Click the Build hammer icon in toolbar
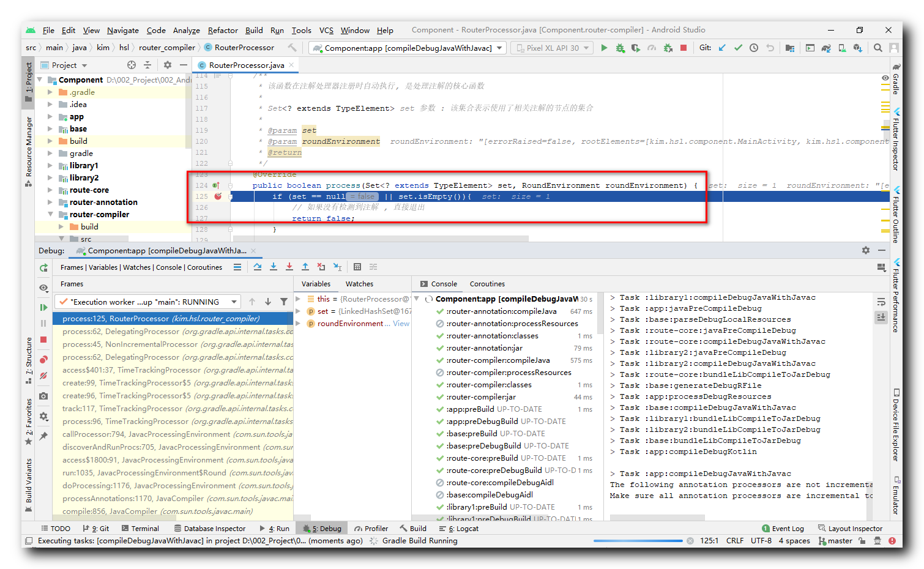Image resolution: width=924 pixels, height=569 pixels. pyautogui.click(x=292, y=48)
